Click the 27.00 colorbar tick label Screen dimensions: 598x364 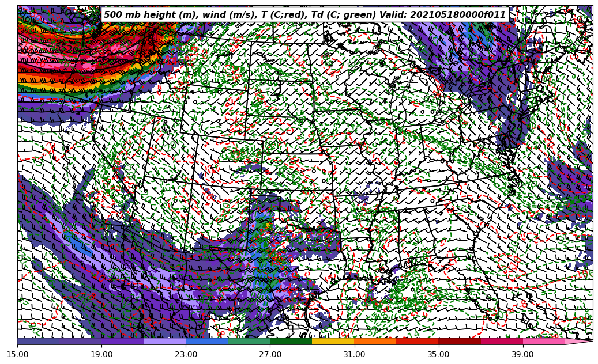pyautogui.click(x=270, y=354)
